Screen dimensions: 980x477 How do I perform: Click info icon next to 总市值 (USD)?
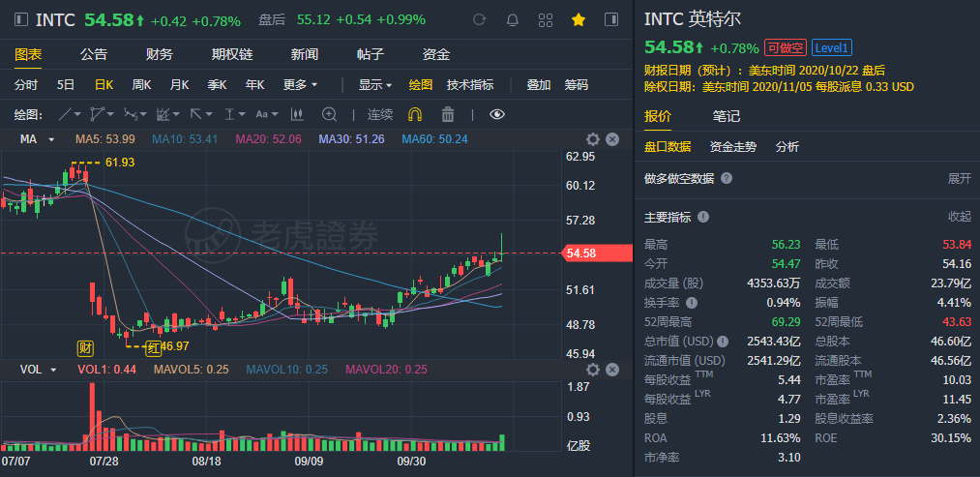pos(723,342)
